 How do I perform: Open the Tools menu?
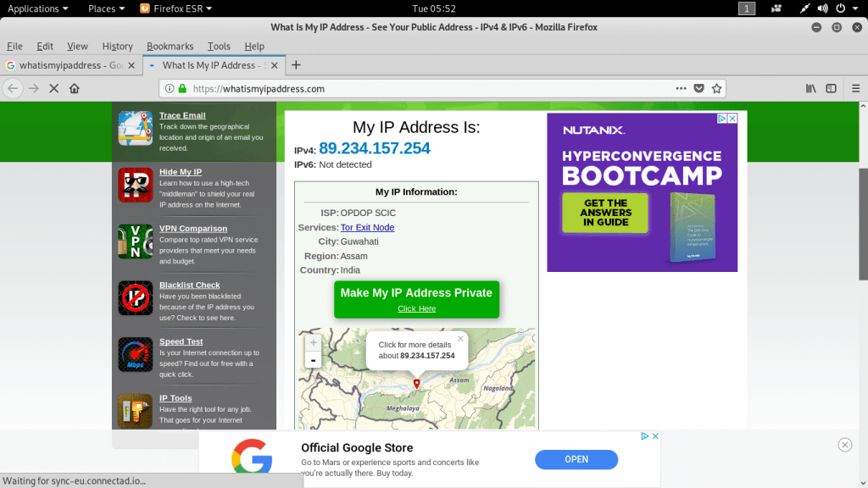[219, 47]
